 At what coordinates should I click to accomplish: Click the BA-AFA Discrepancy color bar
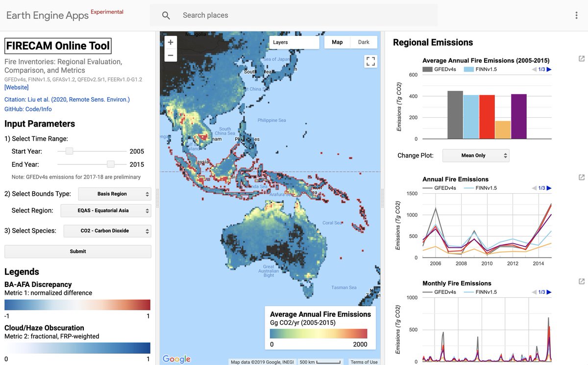(x=77, y=305)
